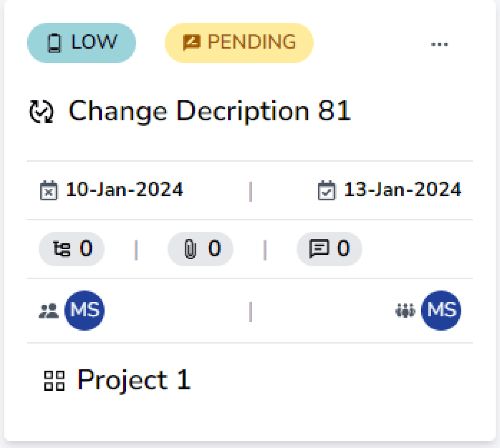Image resolution: width=500 pixels, height=448 pixels.
Task: Click the battery icon on the LOW badge
Action: coord(55,42)
